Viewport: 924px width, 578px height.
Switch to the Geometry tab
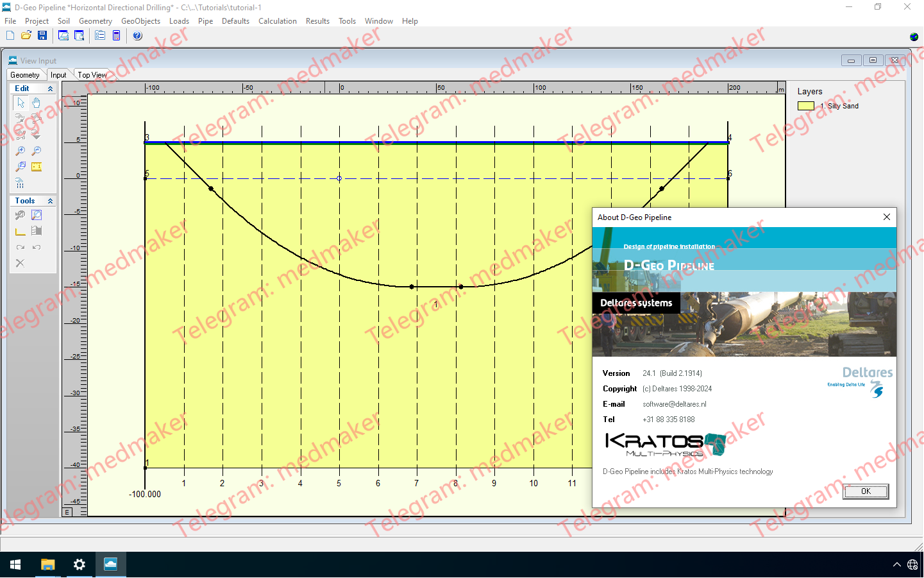click(25, 75)
